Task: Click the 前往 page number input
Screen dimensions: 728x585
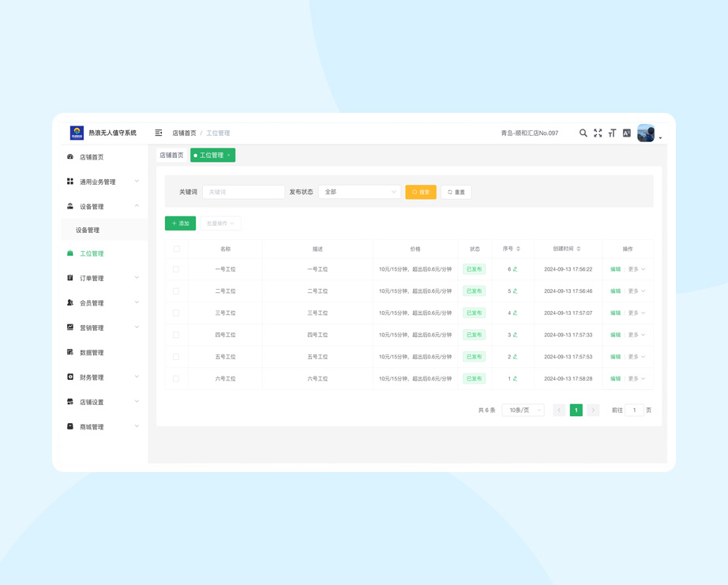Action: click(634, 410)
